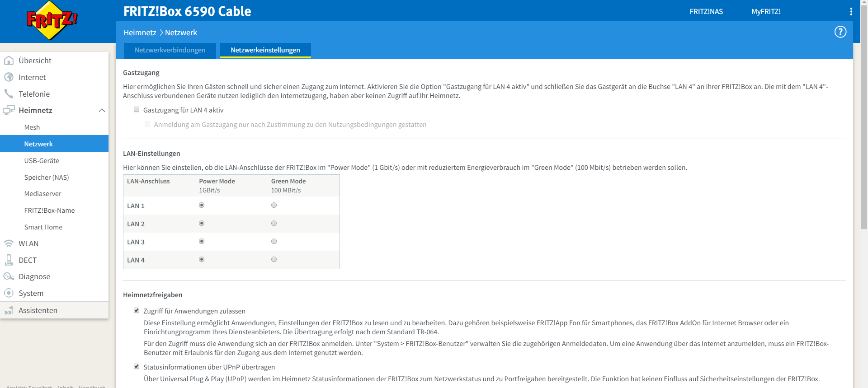The height and width of the screenshot is (388, 868).
Task: Open the Mesh submenu item
Action: pyautogui.click(x=32, y=127)
